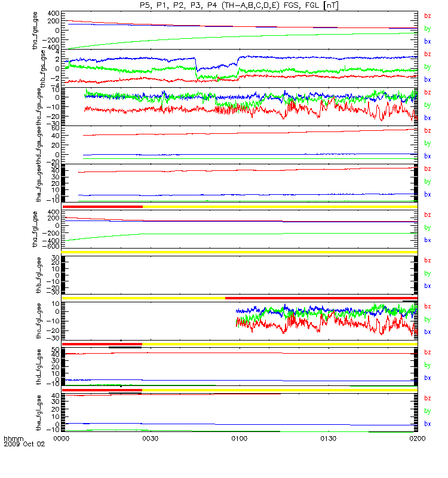Click bx legend of tha_fgl_gse panel
This screenshot has width=448, height=478.
point(428,240)
